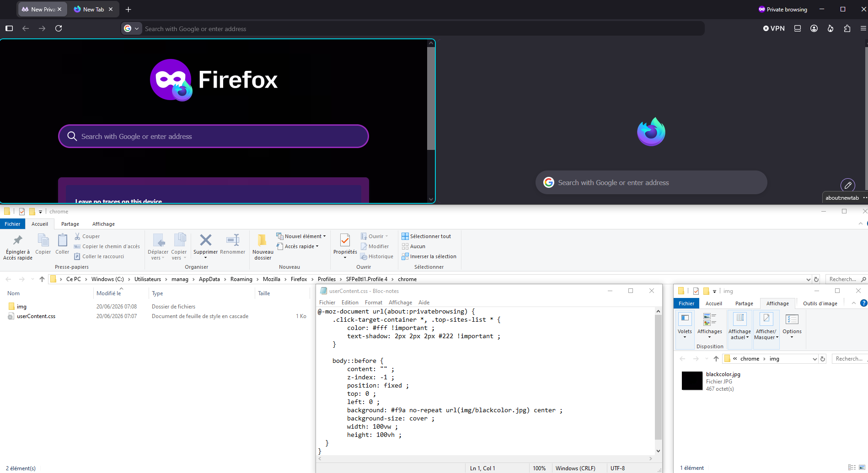Click the New Tab Google search box
The width and height of the screenshot is (868, 473).
pyautogui.click(x=651, y=182)
